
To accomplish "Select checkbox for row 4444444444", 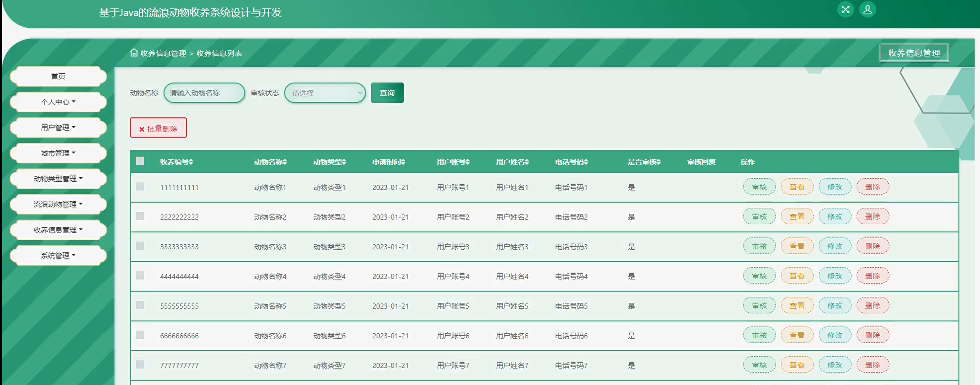I will click(x=140, y=276).
